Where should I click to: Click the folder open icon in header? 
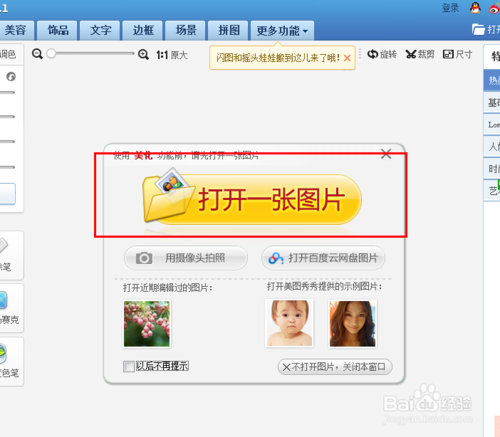tap(478, 29)
